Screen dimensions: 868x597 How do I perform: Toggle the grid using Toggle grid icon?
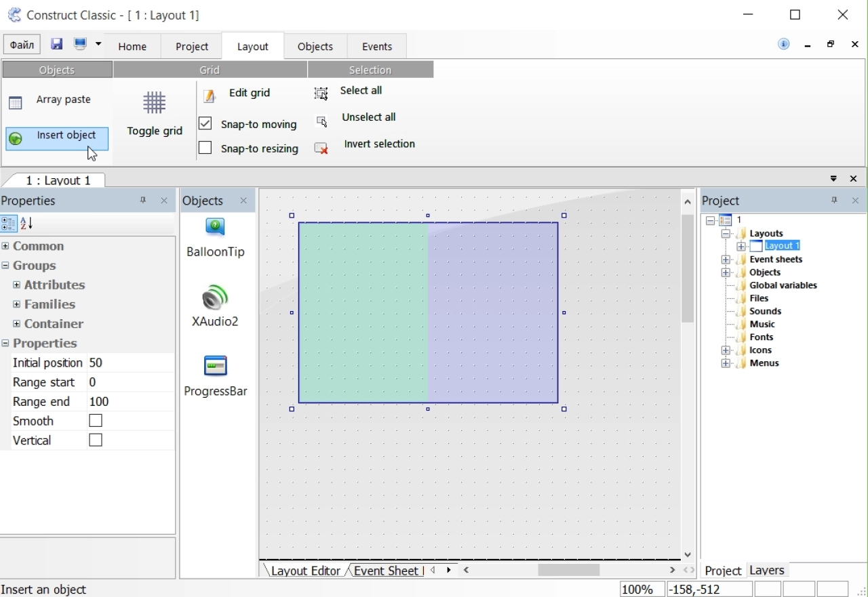(155, 103)
